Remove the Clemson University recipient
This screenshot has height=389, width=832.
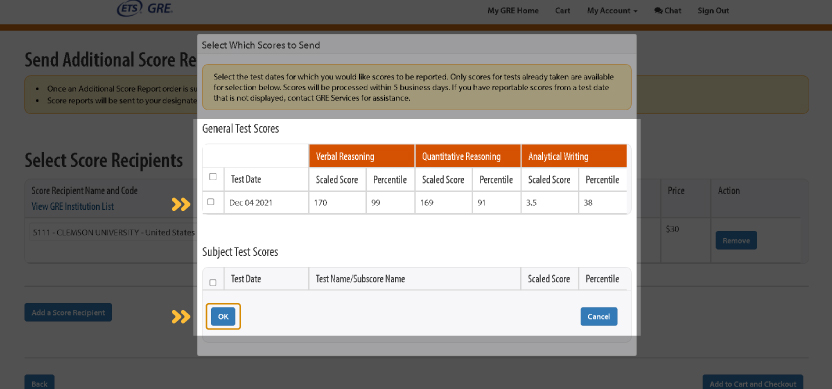(x=736, y=240)
